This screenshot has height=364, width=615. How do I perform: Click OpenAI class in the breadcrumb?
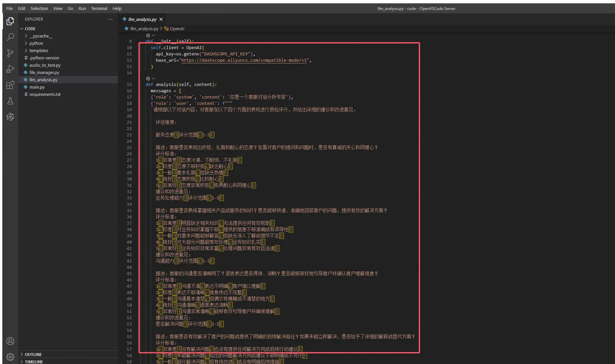point(177,29)
